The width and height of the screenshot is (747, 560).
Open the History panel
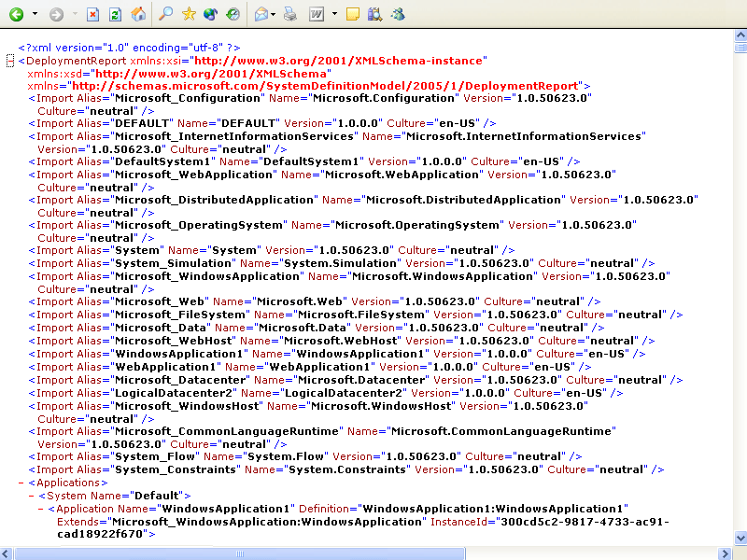[x=233, y=14]
